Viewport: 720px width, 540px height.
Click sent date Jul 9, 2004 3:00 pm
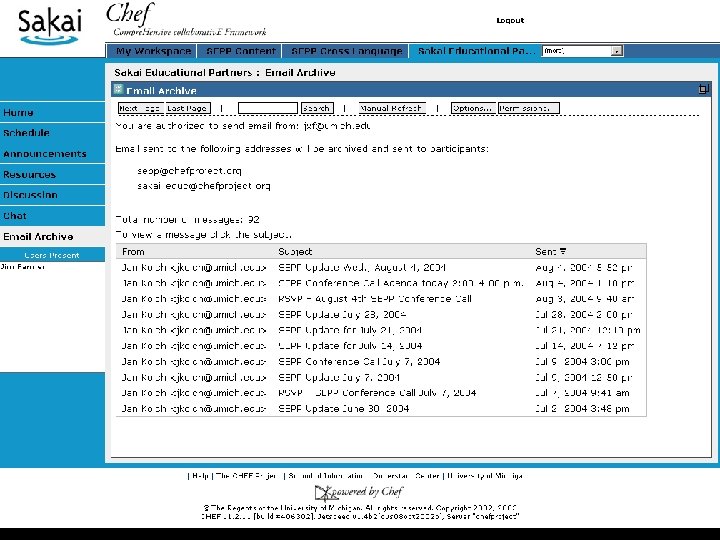[582, 362]
